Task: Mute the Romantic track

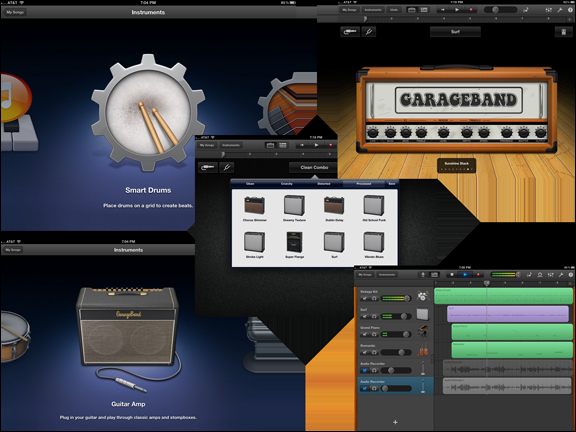Action: point(364,352)
